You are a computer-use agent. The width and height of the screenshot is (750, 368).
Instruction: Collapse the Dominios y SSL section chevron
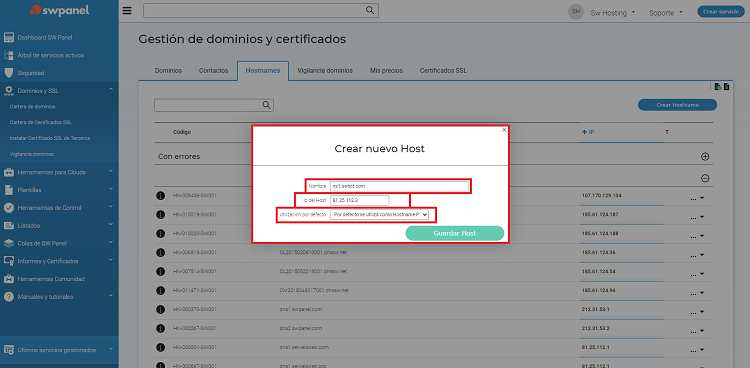pos(110,89)
